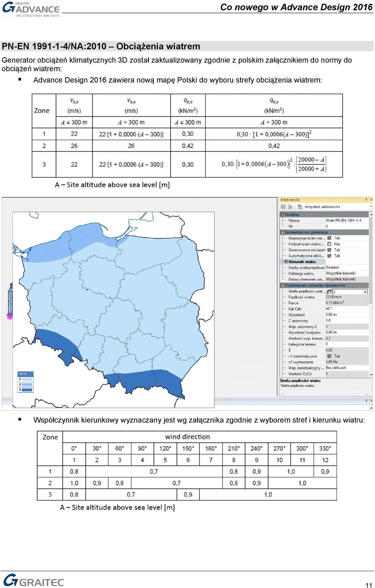Viewport: 375px width, 588px height.
Task: Select the Bieżący kierunek wiatru row
Action: pos(324,279)
